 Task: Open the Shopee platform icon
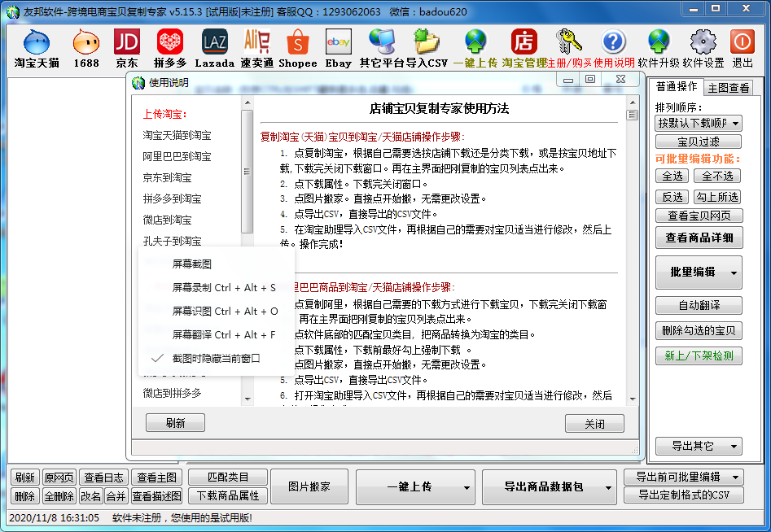pos(297,48)
